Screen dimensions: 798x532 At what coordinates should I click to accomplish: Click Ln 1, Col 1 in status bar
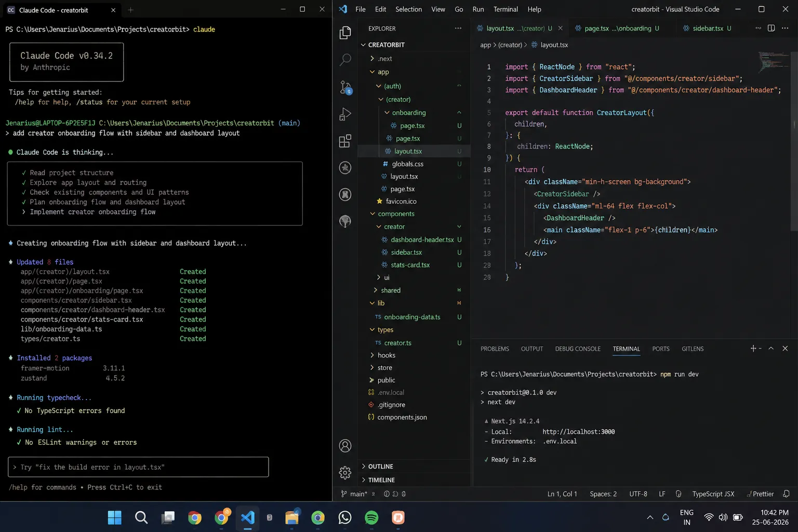click(562, 494)
